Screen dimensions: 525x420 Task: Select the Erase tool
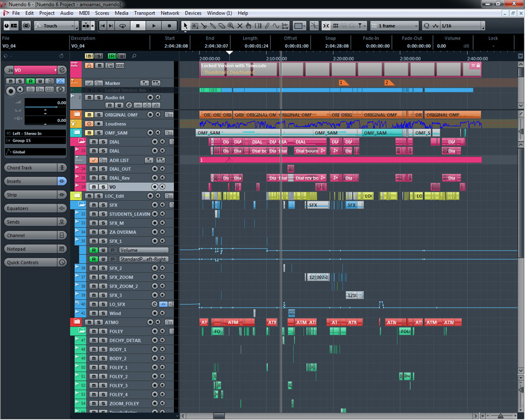(222, 26)
